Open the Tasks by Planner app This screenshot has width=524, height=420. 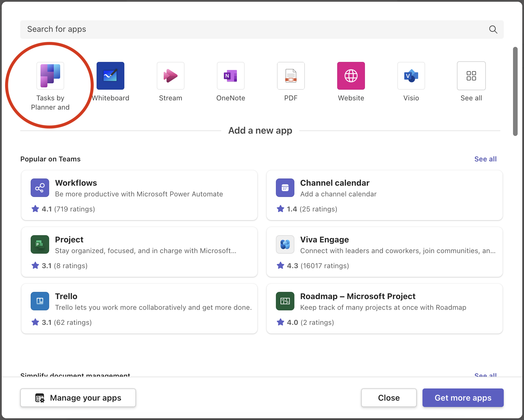point(50,76)
